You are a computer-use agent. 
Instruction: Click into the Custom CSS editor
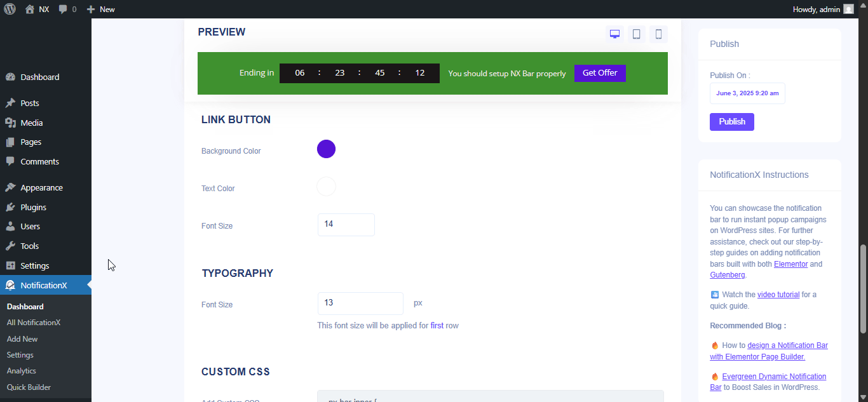(x=491, y=396)
